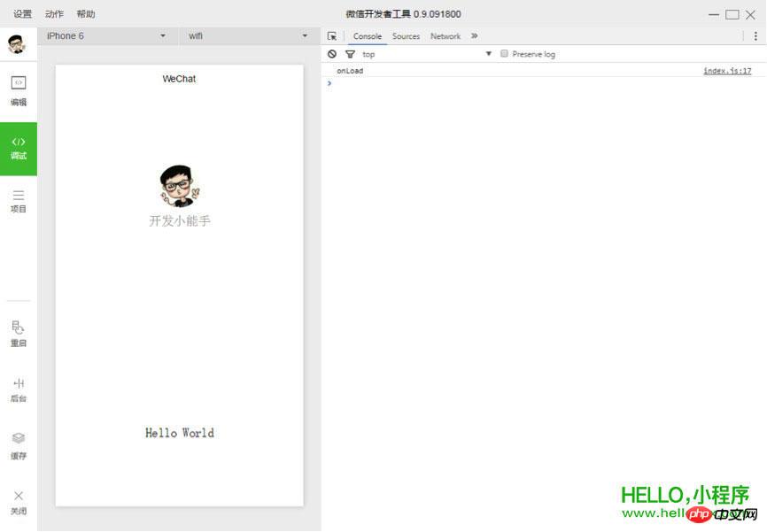Open the index.js:17 source link

[727, 71]
